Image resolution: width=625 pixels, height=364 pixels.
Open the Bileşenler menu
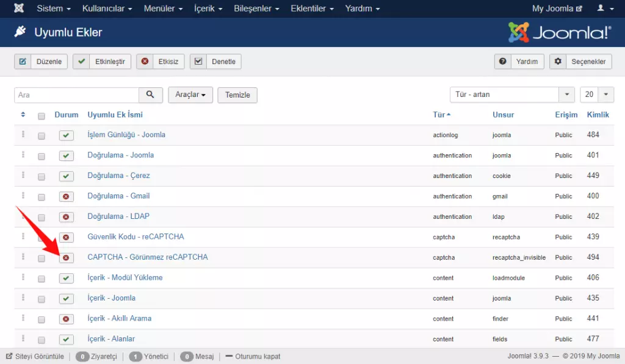[x=256, y=9]
